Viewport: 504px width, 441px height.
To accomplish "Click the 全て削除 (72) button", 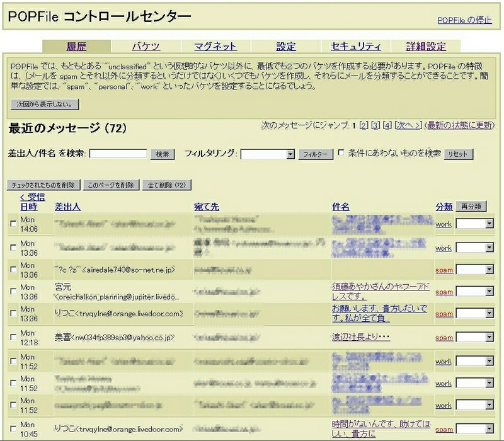I will click(x=167, y=185).
